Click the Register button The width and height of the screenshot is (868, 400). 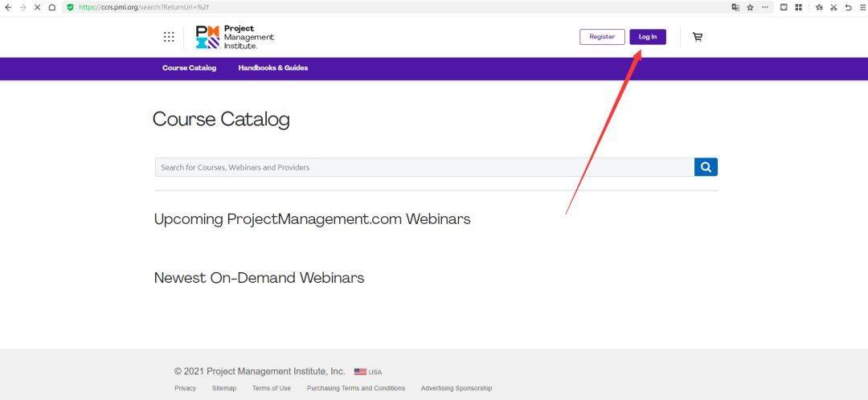pyautogui.click(x=602, y=37)
